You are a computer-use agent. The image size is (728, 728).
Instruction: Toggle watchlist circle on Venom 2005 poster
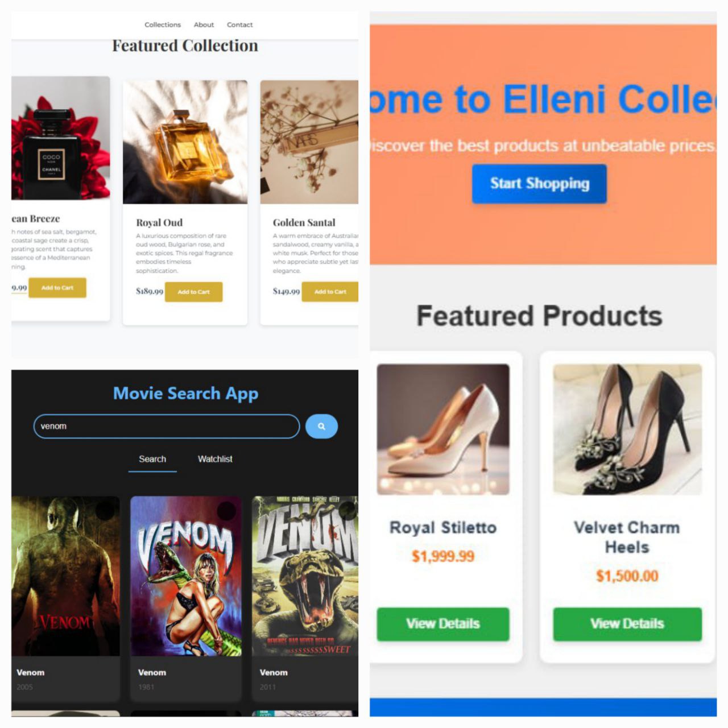(105, 510)
